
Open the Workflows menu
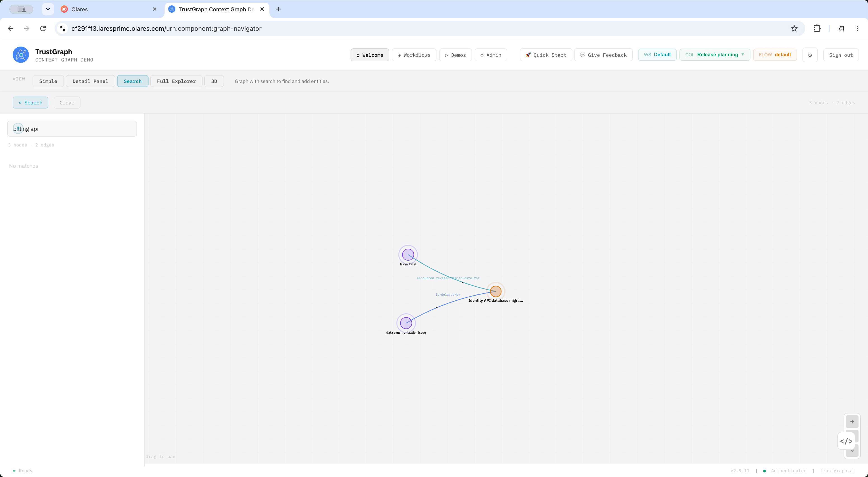click(414, 55)
